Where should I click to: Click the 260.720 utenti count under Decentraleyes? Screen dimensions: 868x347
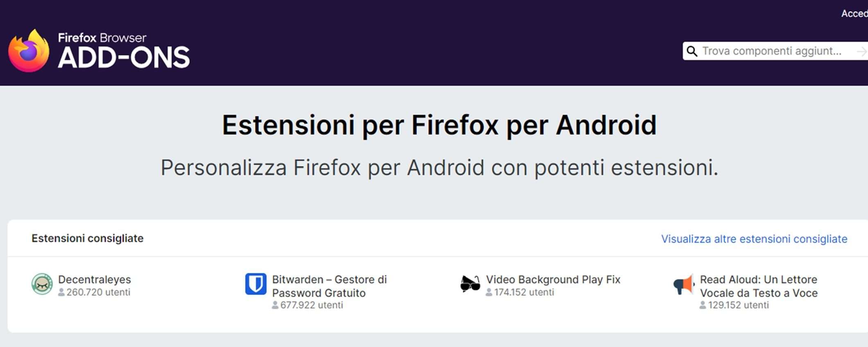[x=98, y=292]
